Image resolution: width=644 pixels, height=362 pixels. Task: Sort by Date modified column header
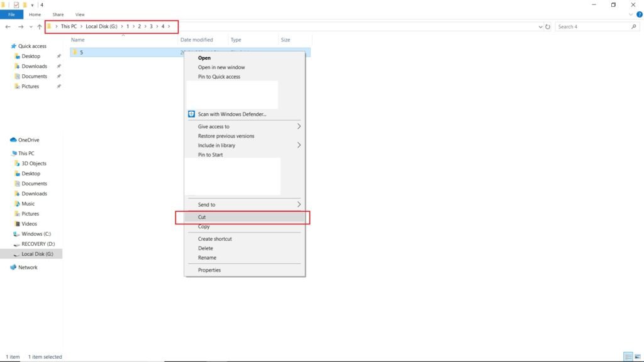[197, 40]
